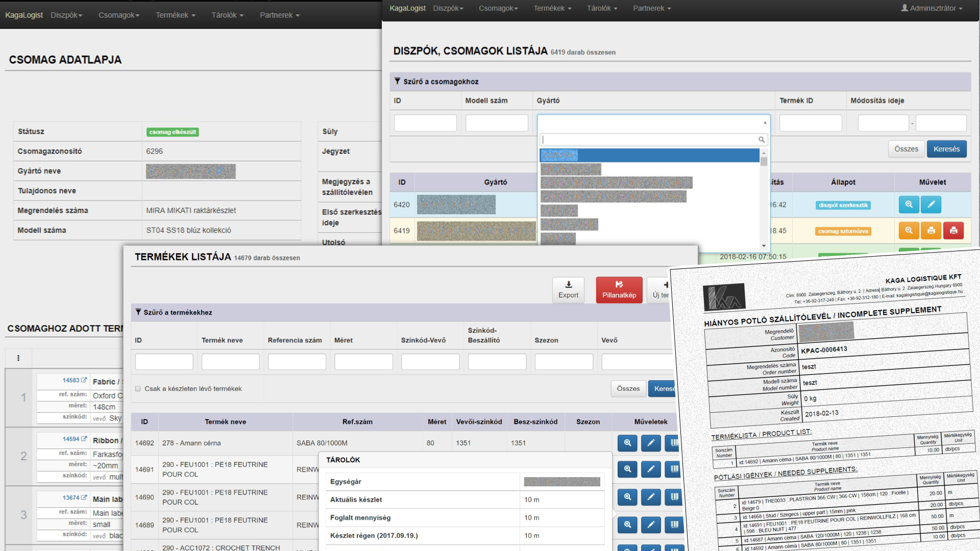Expand Csomagok menu in the dispatch list window

point(498,8)
